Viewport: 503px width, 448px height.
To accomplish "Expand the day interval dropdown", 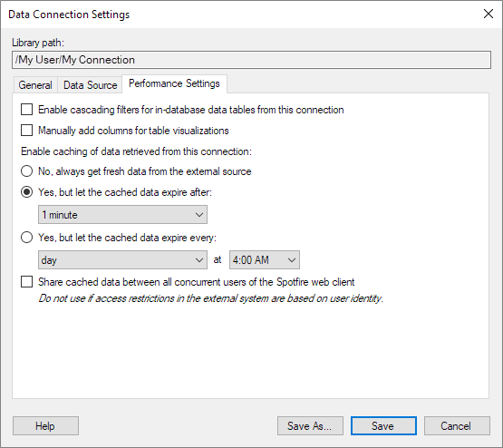I will tap(122, 260).
